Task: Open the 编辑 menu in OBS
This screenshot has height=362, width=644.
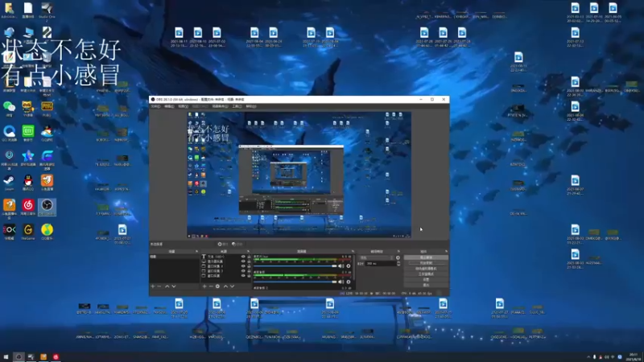Action: [x=169, y=106]
